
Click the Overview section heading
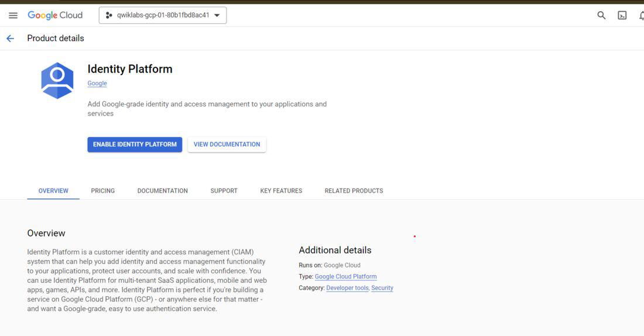[x=46, y=234]
